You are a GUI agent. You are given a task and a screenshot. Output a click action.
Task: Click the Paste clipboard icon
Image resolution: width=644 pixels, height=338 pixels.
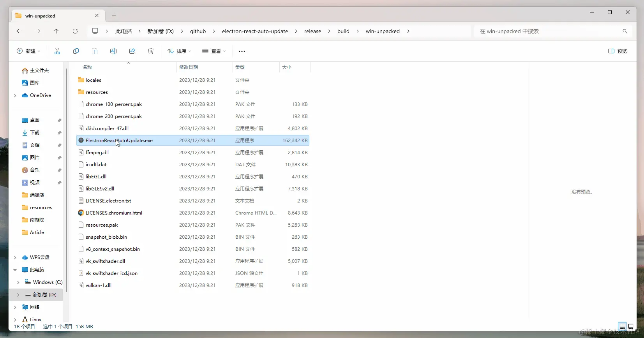click(x=95, y=51)
